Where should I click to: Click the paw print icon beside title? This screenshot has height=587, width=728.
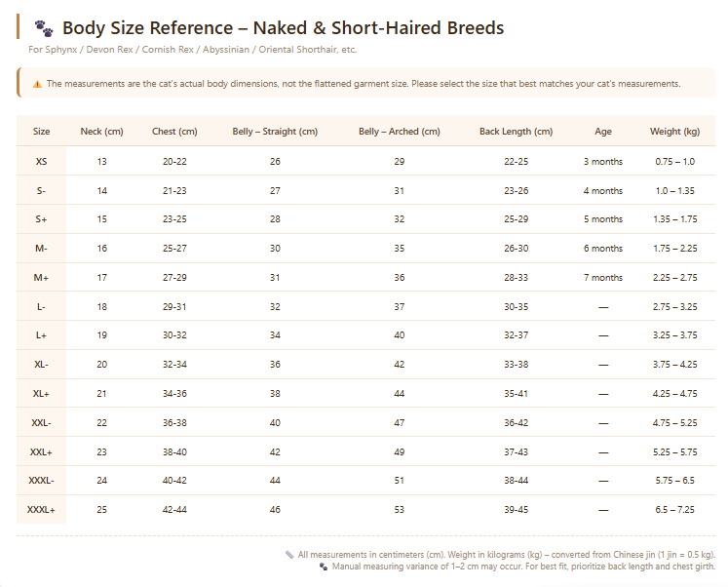44,28
